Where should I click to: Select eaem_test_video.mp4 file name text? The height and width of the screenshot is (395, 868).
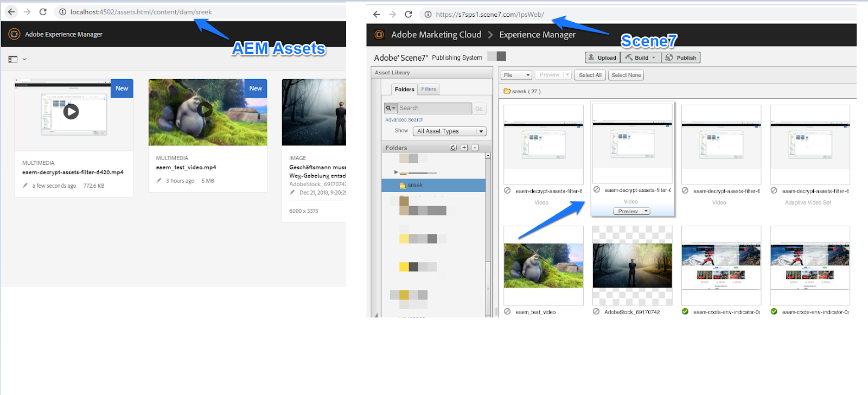click(x=186, y=167)
